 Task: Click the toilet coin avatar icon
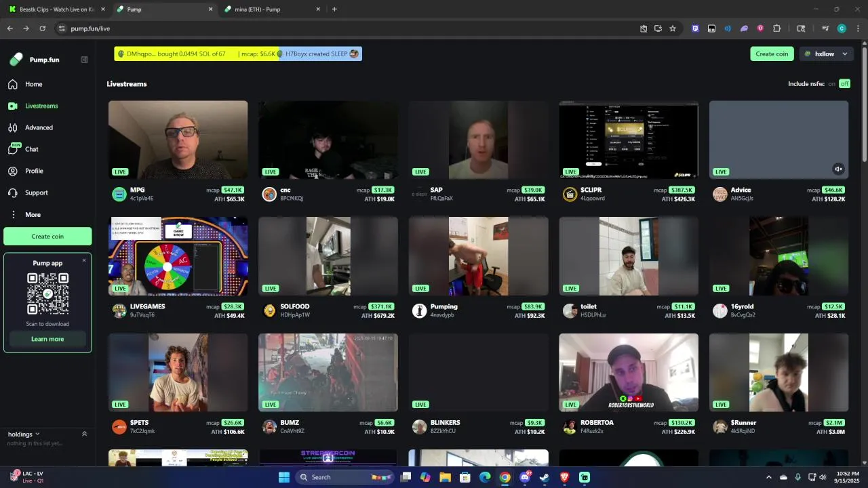570,311
